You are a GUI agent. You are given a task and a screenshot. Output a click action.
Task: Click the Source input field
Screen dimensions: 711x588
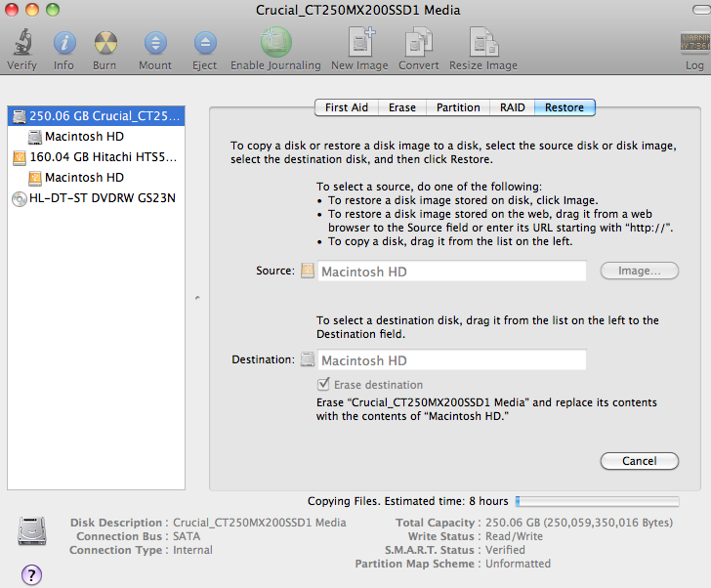coord(451,272)
